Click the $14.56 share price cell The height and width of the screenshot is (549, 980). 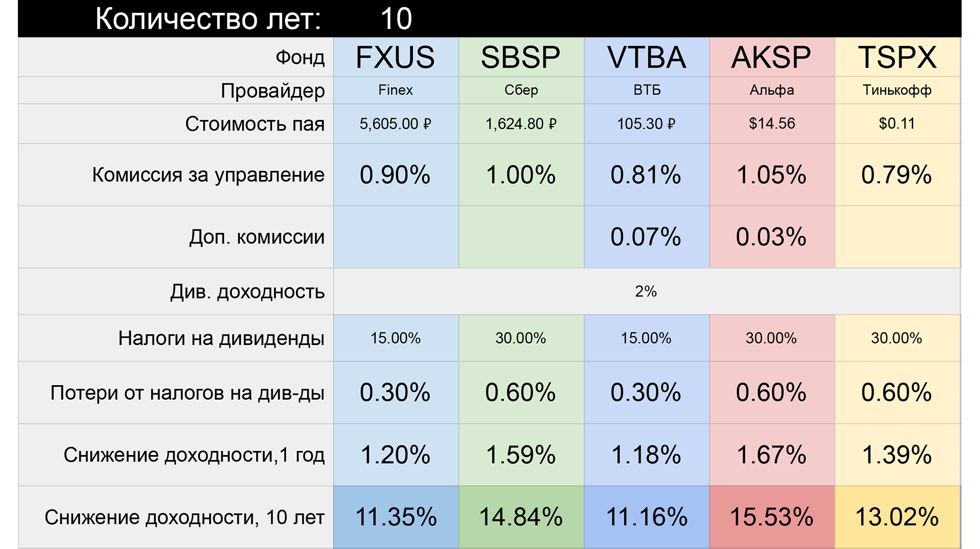point(771,123)
